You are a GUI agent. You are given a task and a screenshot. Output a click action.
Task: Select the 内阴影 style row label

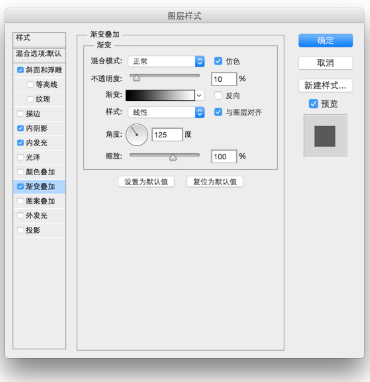[37, 128]
